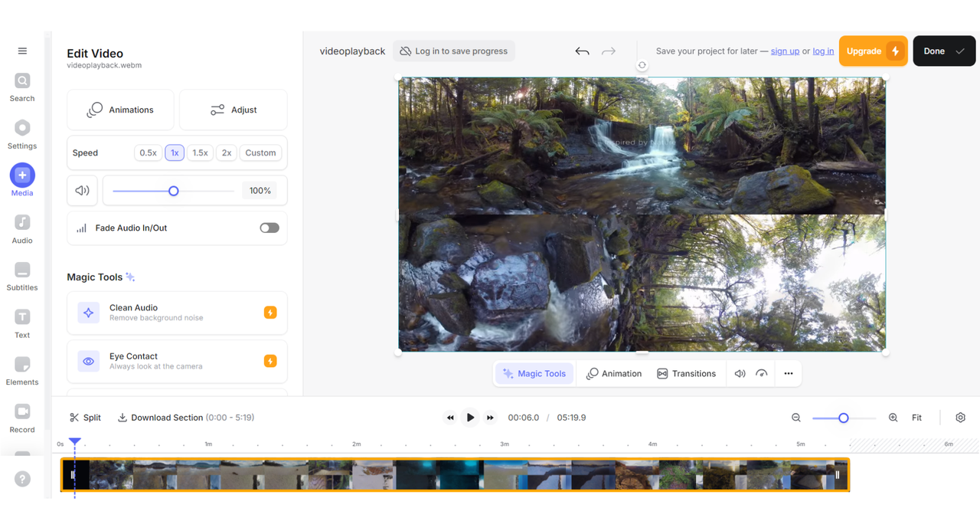Image resolution: width=980 pixels, height=518 pixels.
Task: Click Download Section button
Action: (x=185, y=418)
